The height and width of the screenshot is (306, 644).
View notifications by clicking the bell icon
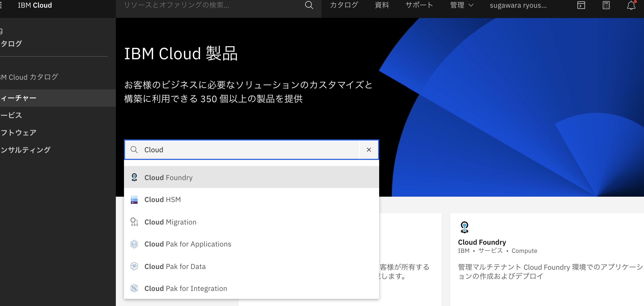[x=631, y=5]
